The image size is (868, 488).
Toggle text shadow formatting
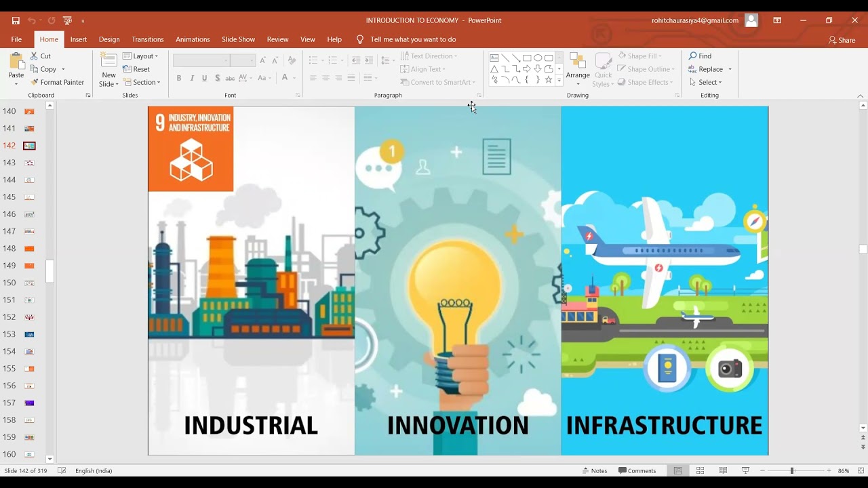pyautogui.click(x=217, y=78)
